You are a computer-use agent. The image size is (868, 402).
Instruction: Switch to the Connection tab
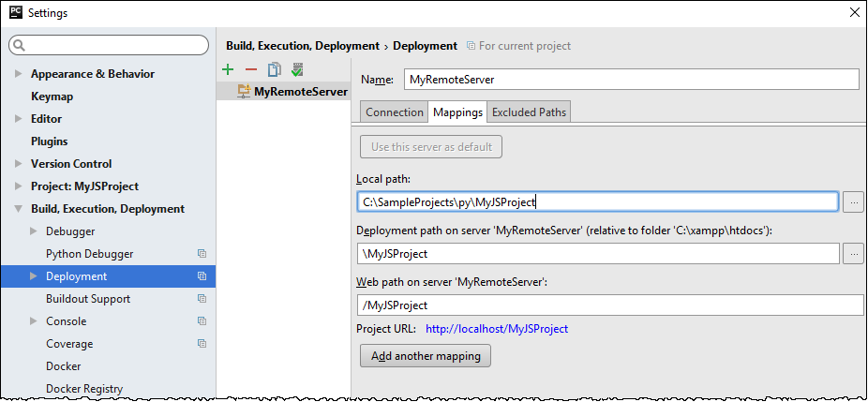394,112
